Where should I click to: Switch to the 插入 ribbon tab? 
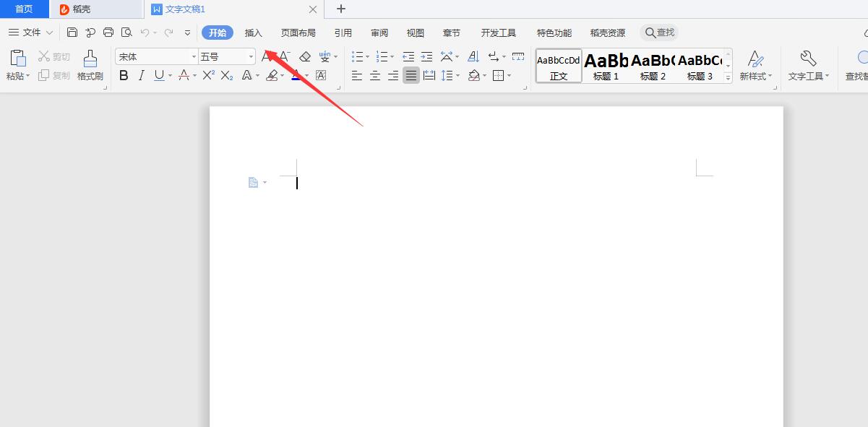point(254,32)
